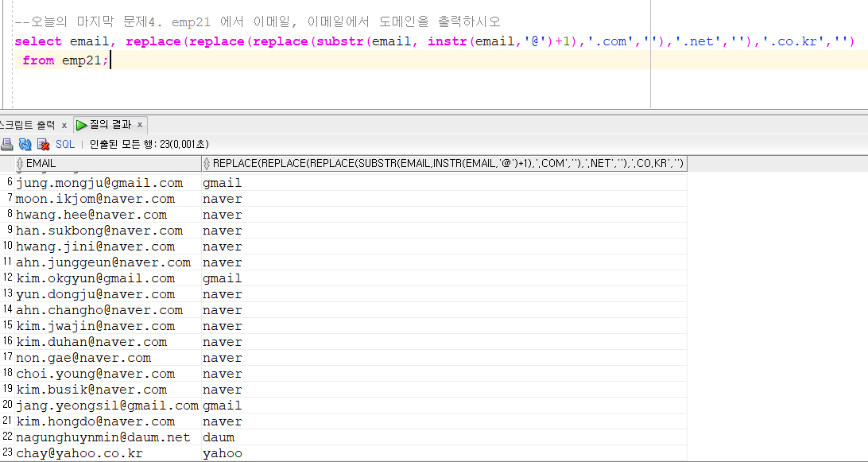This screenshot has width=868, height=462.
Task: Select the jang.yeongsil@gmail.com cell
Action: [x=107, y=406]
